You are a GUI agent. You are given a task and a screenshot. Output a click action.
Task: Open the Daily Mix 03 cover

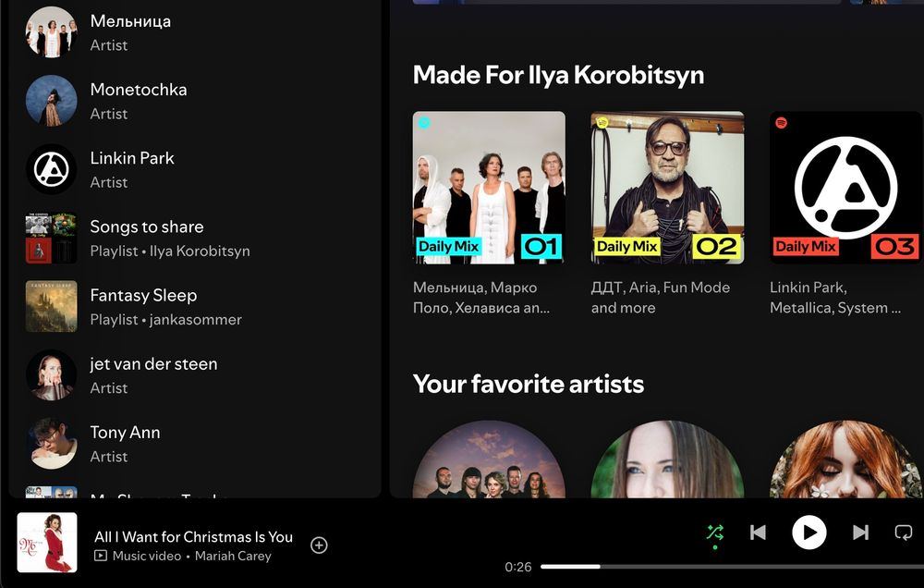846,188
